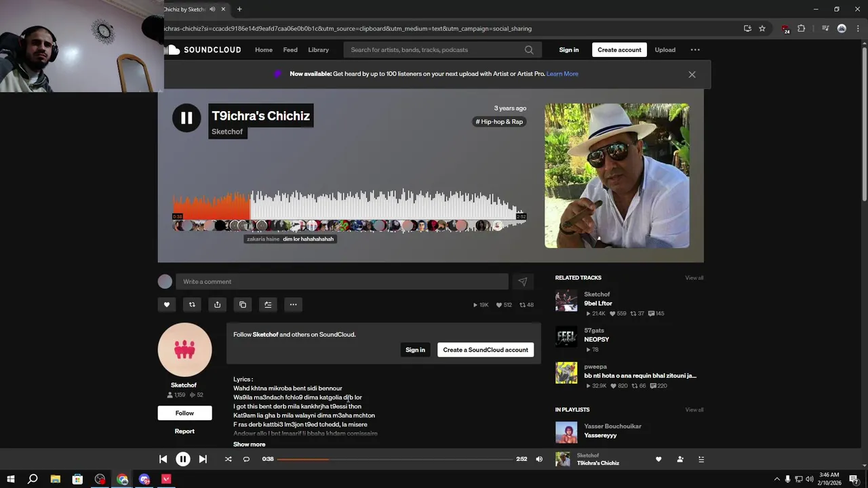
Task: Add the track to Next up via the queue icon
Action: 268,304
